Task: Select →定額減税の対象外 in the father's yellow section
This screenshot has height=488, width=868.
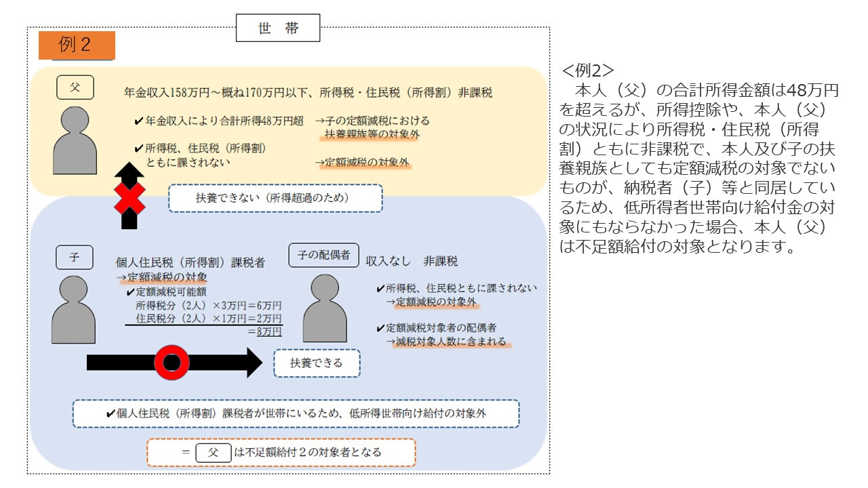Action: point(363,163)
